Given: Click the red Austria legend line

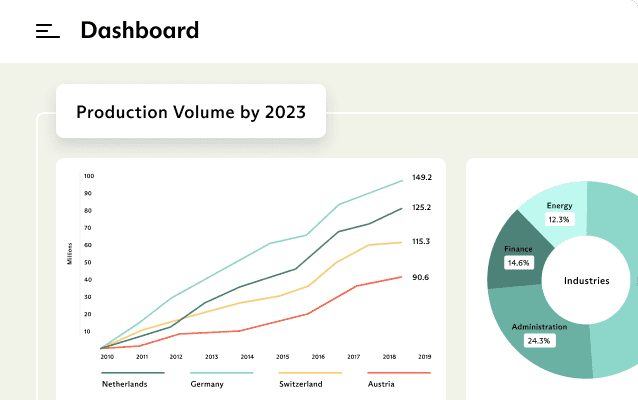Looking at the screenshot, I should click(399, 373).
